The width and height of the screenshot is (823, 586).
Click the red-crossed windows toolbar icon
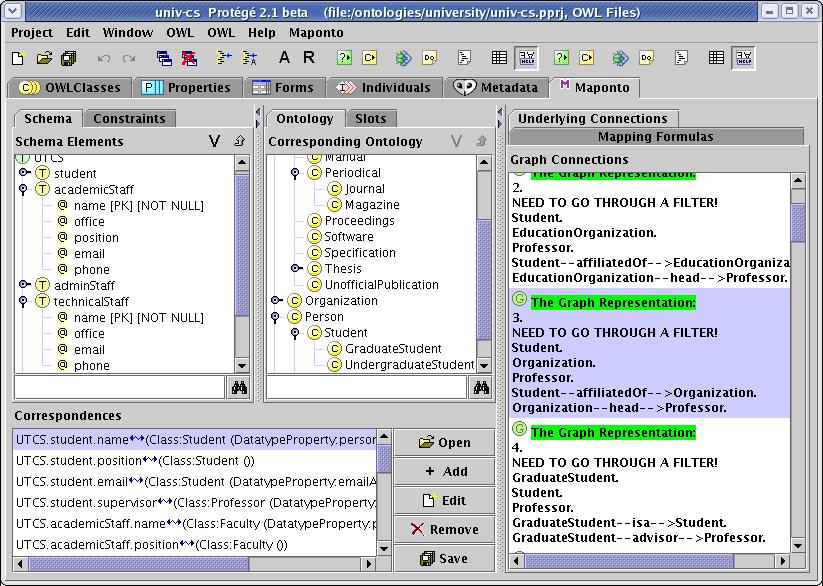pyautogui.click(x=189, y=58)
